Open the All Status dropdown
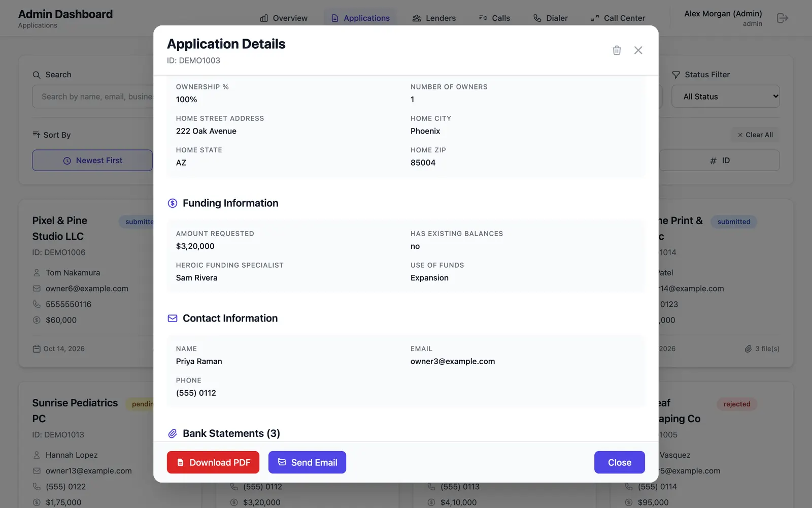 pos(725,97)
